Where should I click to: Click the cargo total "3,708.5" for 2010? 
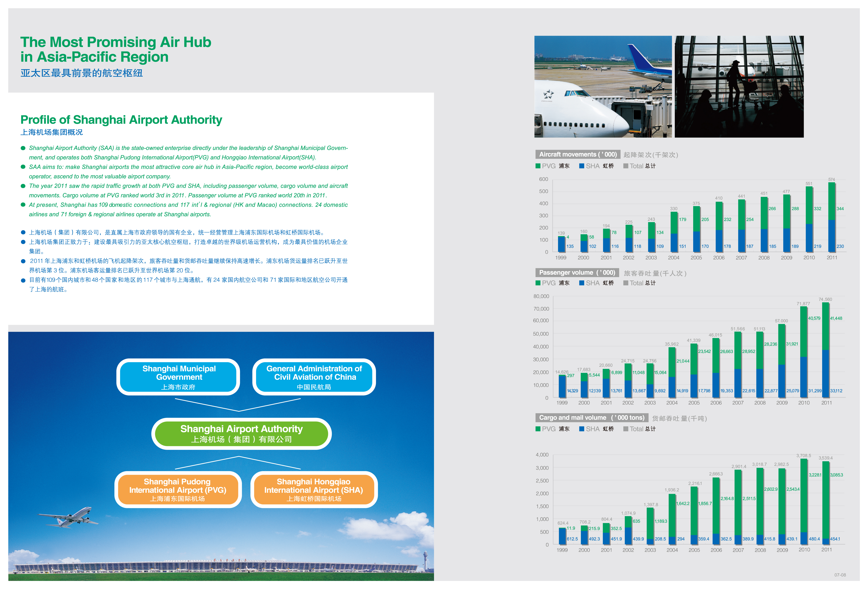(803, 456)
